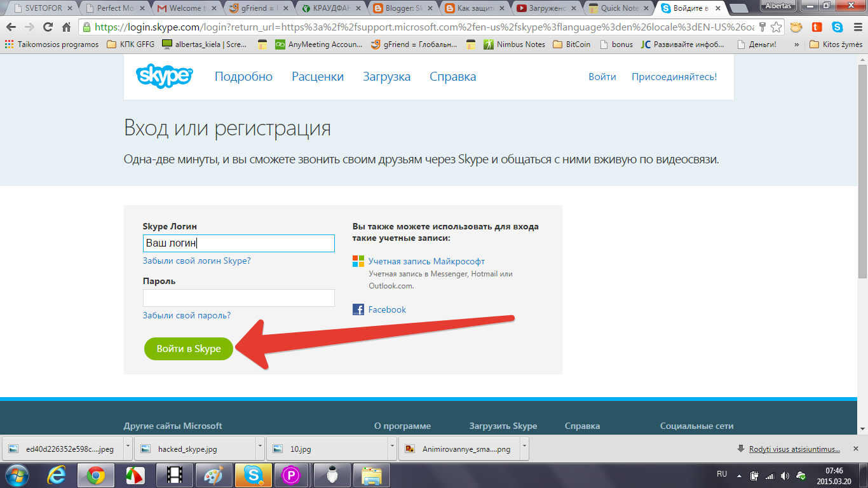Click the green Войти в Skype button
Screen dimensions: 868x488
[189, 349]
